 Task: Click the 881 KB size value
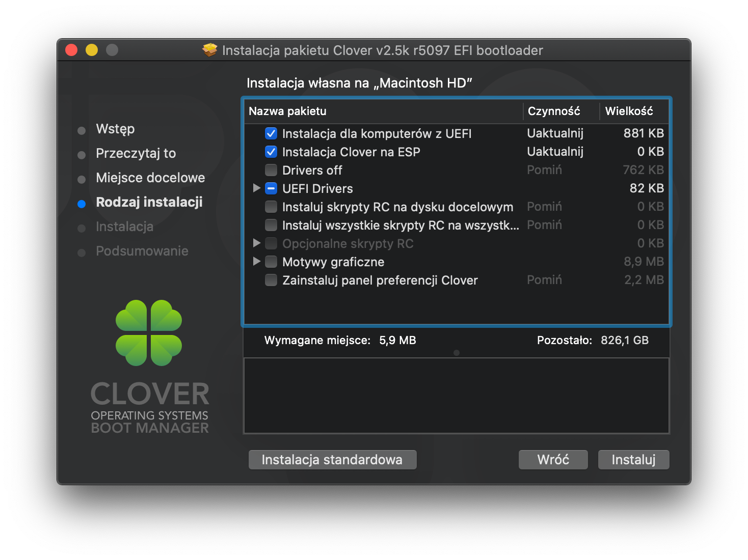(644, 133)
